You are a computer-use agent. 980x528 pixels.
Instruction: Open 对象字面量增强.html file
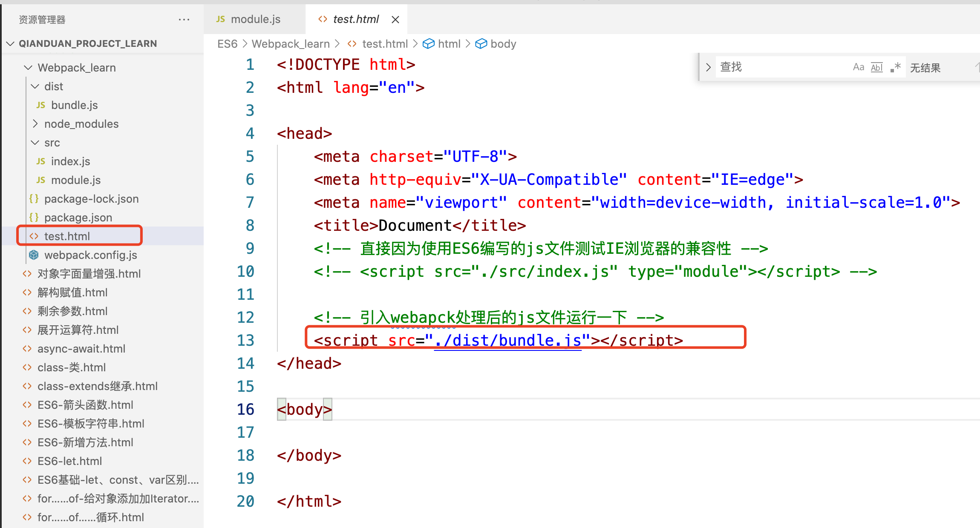(89, 274)
